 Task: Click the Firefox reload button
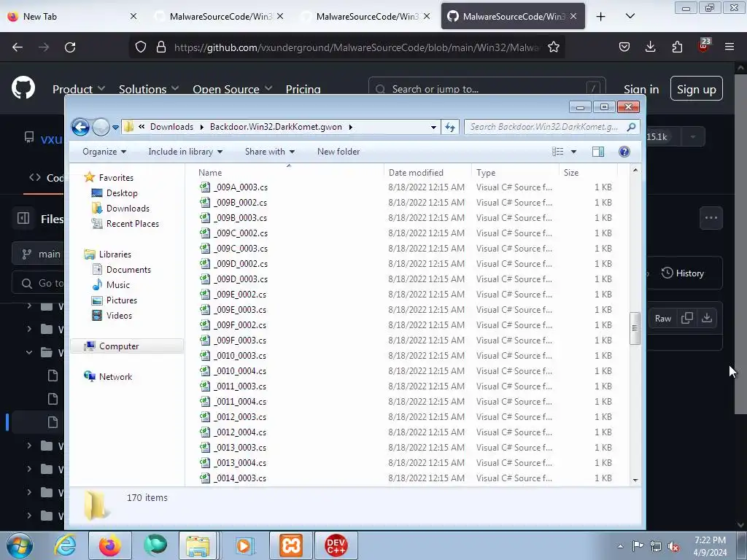[x=70, y=47]
